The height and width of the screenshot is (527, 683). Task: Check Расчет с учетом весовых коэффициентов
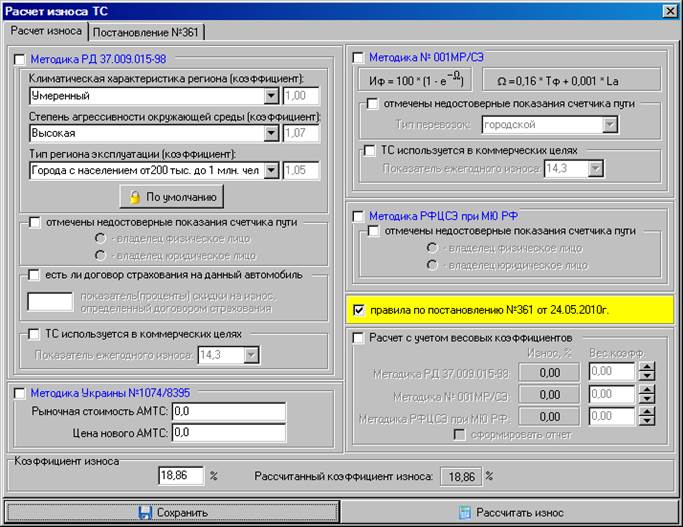tap(360, 338)
